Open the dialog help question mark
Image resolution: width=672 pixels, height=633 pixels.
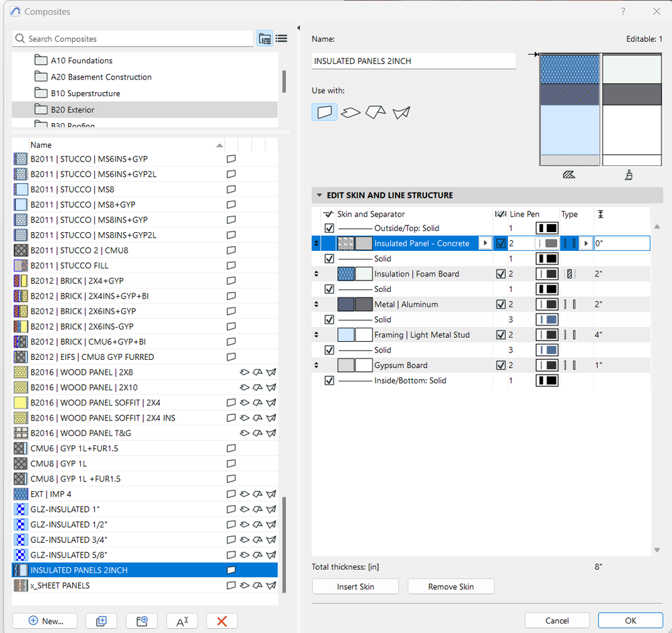click(623, 11)
